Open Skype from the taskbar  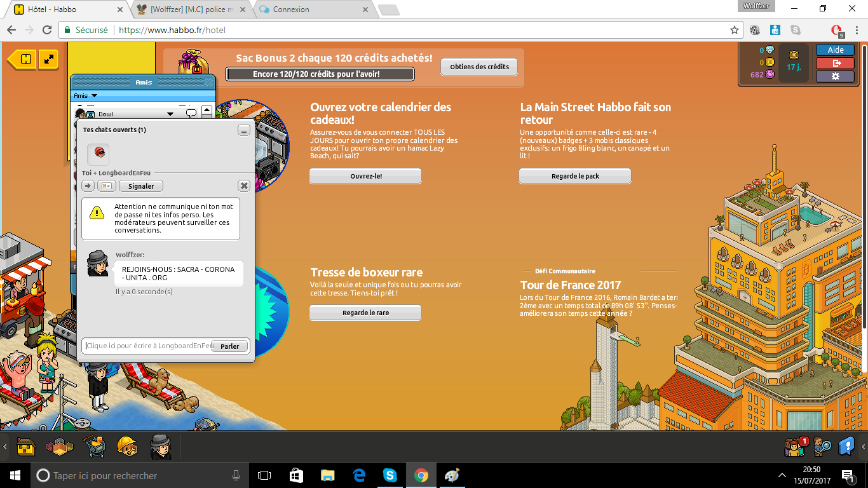[390, 475]
